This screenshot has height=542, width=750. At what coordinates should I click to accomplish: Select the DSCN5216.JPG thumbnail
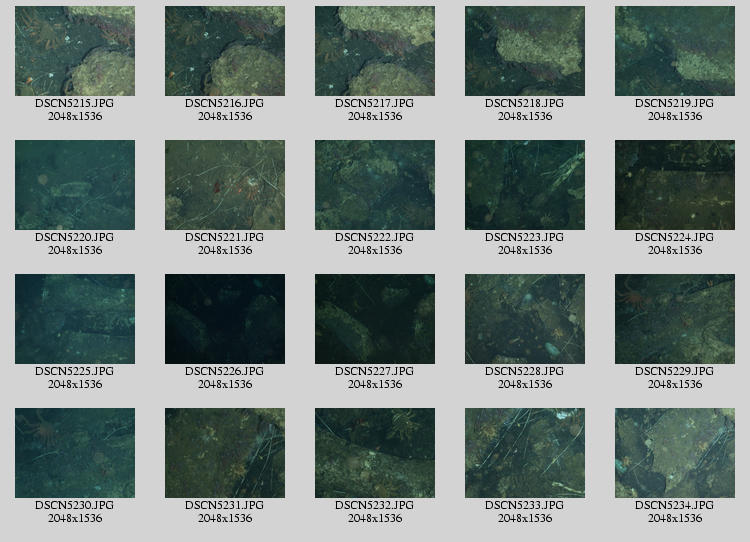[x=225, y=51]
